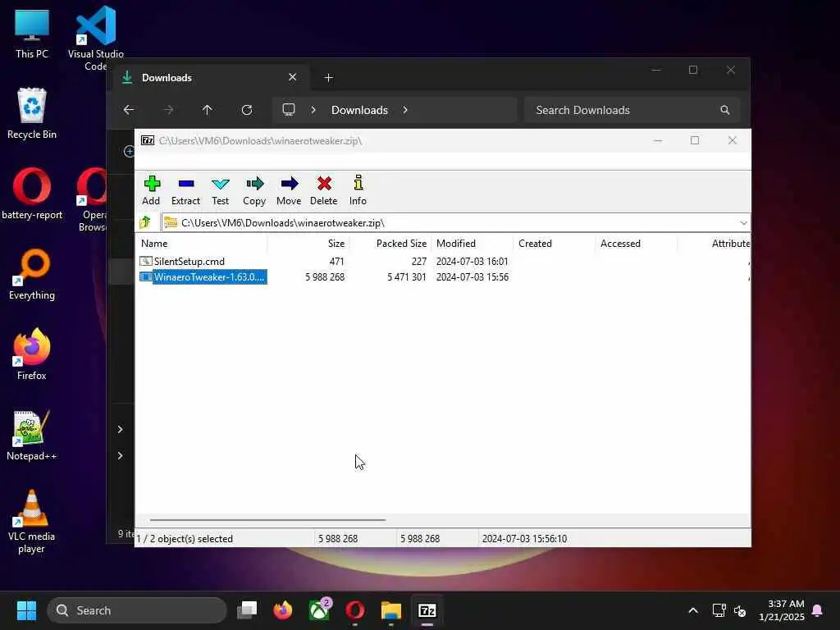
Task: Open the Recycle Bin desktop icon
Action: coord(32,113)
